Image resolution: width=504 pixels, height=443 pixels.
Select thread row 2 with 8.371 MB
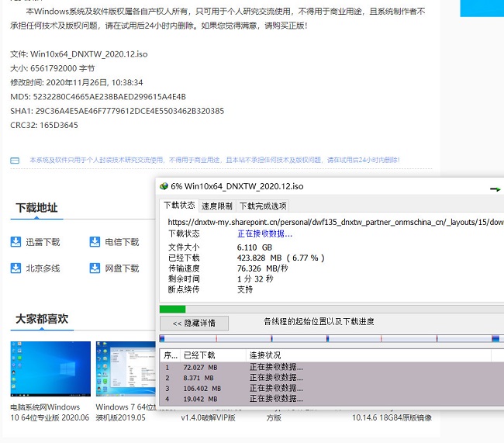332,378
